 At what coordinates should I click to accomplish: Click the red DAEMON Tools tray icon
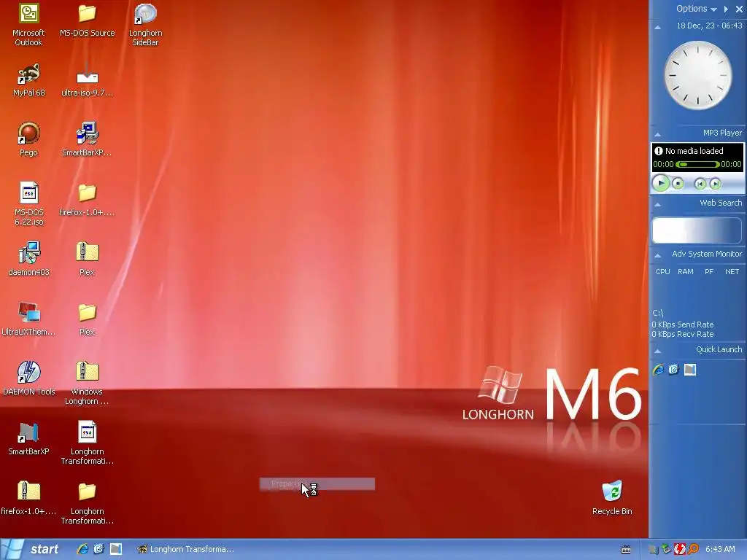click(679, 550)
